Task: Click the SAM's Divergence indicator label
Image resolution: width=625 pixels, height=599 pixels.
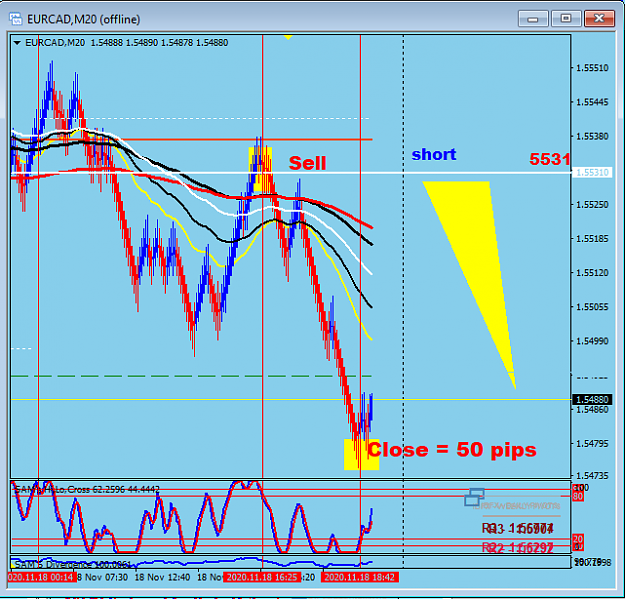Action: pyautogui.click(x=73, y=565)
